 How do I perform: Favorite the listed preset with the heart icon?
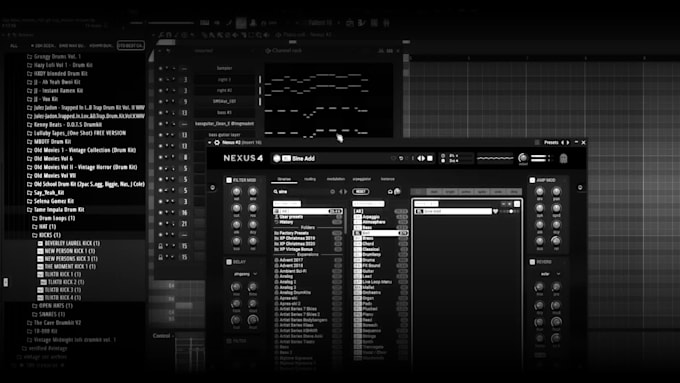pos(495,211)
